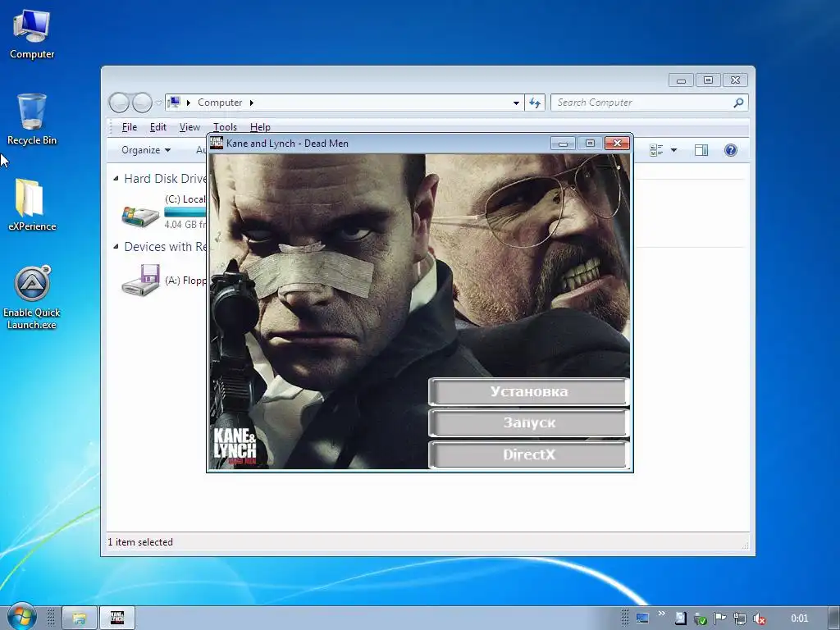840x630 pixels.
Task: Open the Action Center flag icon
Action: pyautogui.click(x=720, y=619)
